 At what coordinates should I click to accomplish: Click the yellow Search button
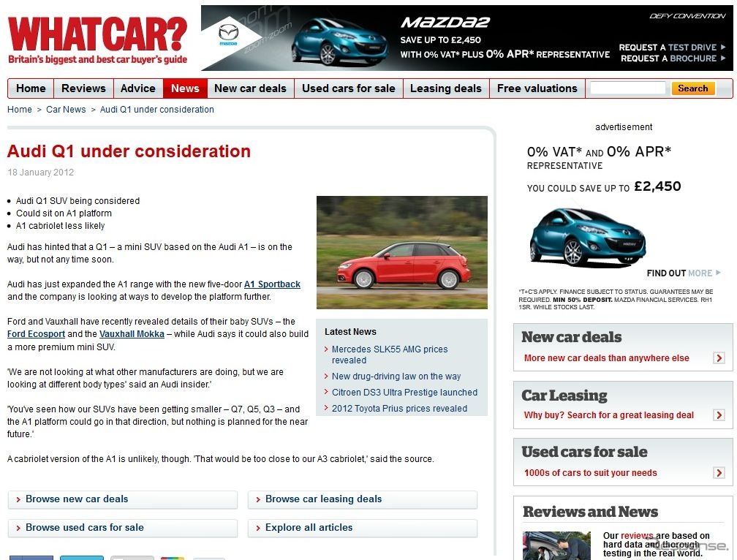point(693,88)
